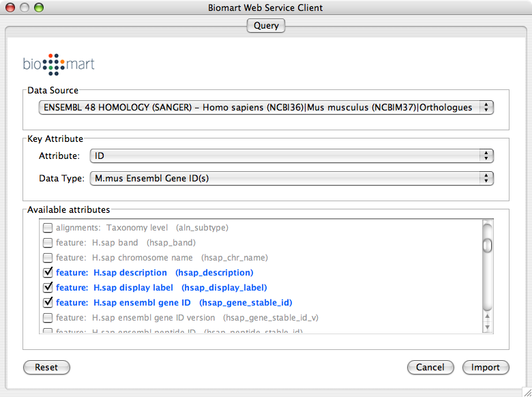Enable H.sap ensembl gene ID version checkbox
Image resolution: width=532 pixels, height=397 pixels.
point(48,318)
